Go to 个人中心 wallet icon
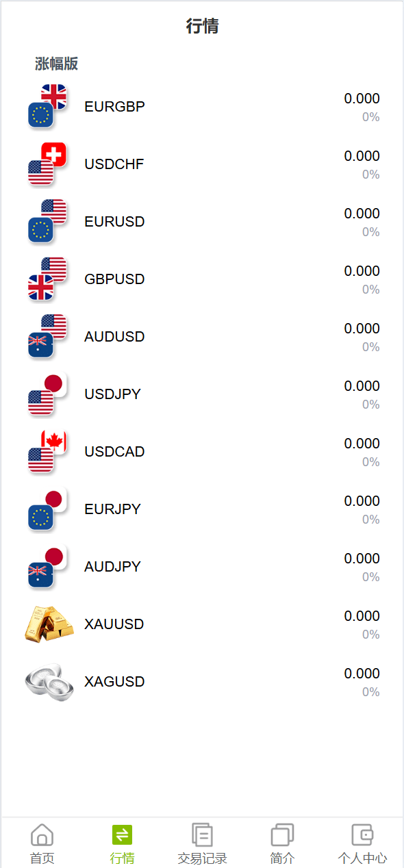 click(x=362, y=835)
